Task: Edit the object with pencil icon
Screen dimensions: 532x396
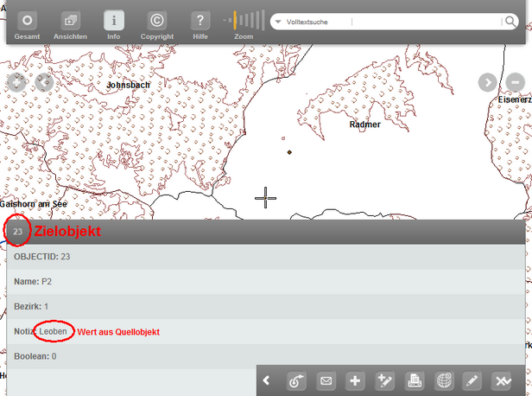Action: (x=472, y=380)
